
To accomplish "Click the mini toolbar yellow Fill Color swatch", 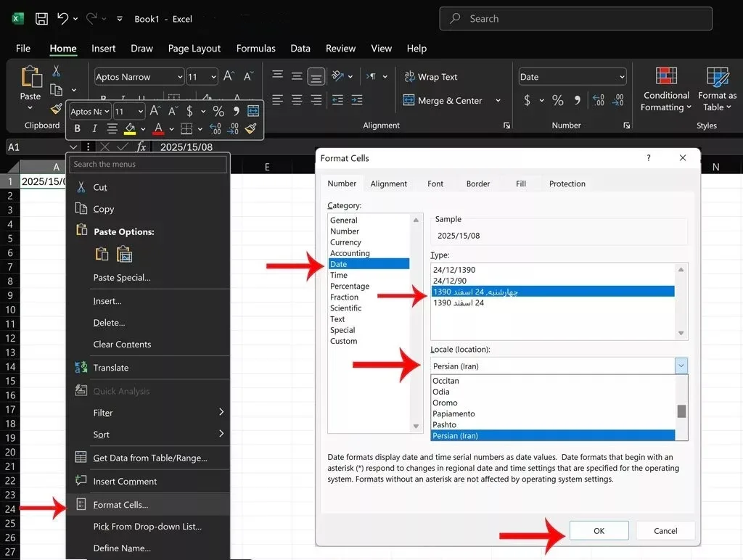I will (129, 128).
